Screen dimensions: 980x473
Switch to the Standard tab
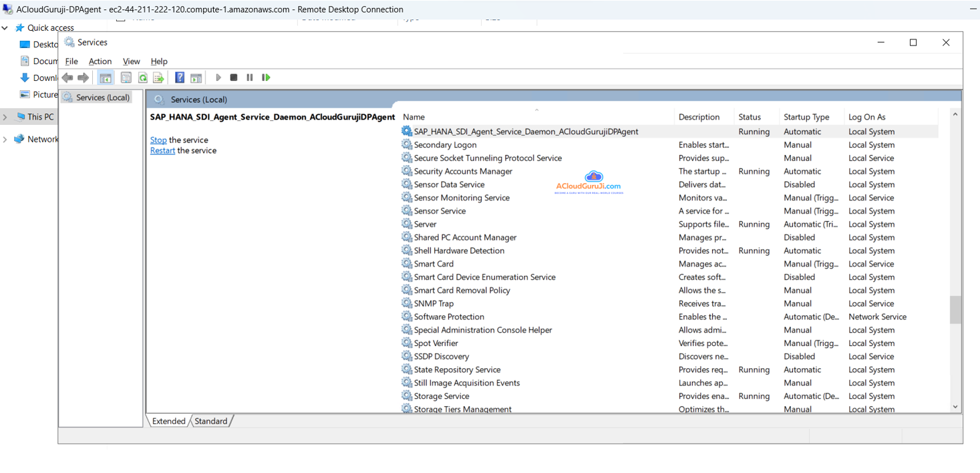point(211,421)
